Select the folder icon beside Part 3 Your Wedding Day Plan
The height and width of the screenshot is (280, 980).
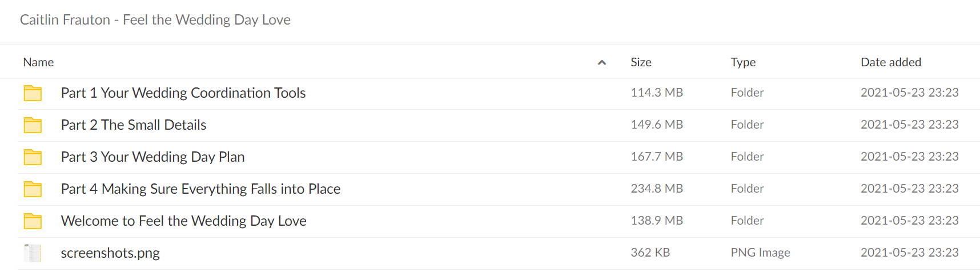[33, 157]
